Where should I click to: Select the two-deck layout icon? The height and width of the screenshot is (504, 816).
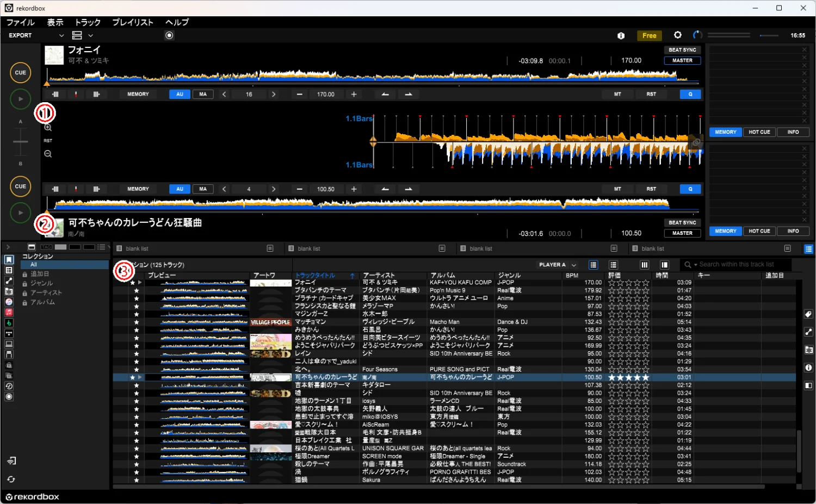coord(77,35)
